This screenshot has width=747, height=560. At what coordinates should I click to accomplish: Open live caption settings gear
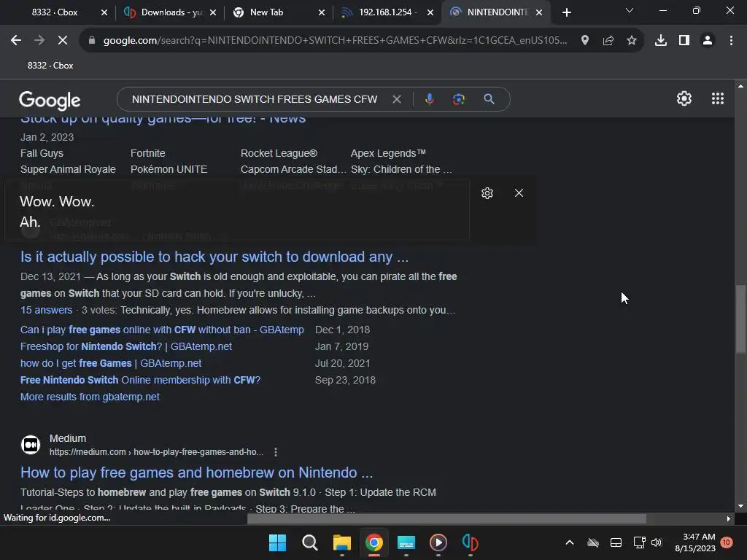[487, 192]
